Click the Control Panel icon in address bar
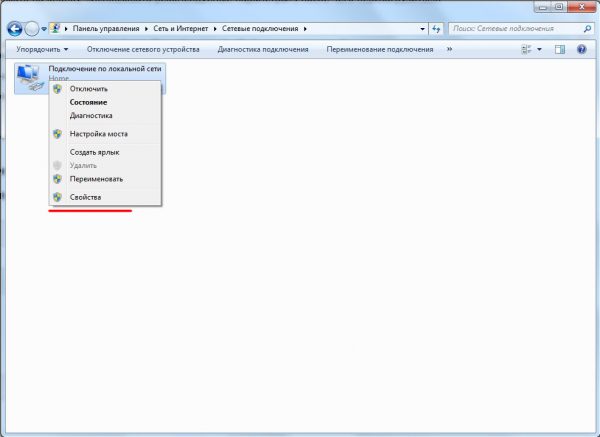The height and width of the screenshot is (437, 600). tap(55, 28)
